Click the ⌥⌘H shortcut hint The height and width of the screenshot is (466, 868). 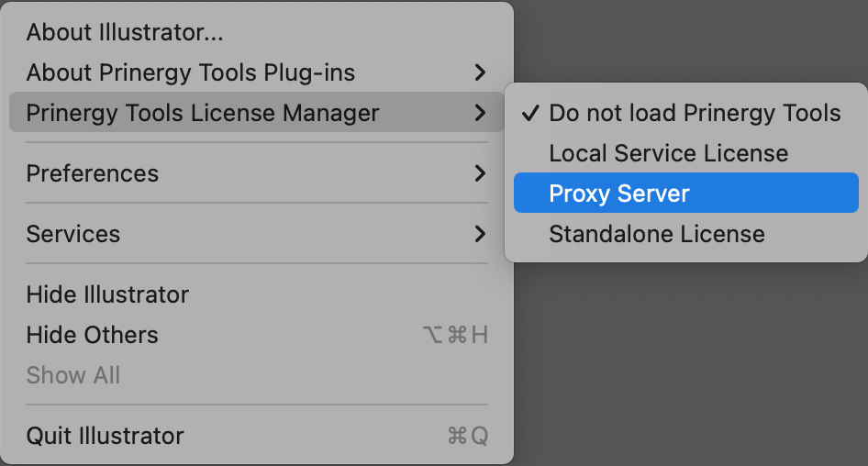[x=455, y=335]
